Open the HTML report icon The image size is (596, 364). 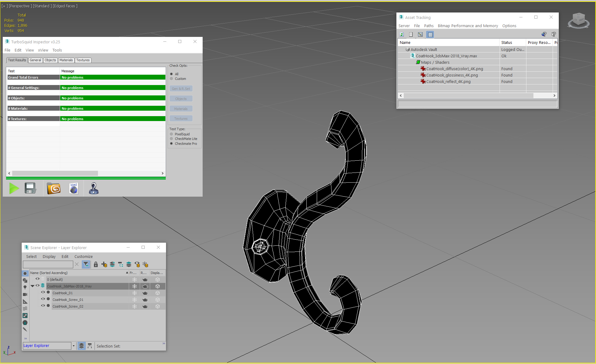point(74,188)
